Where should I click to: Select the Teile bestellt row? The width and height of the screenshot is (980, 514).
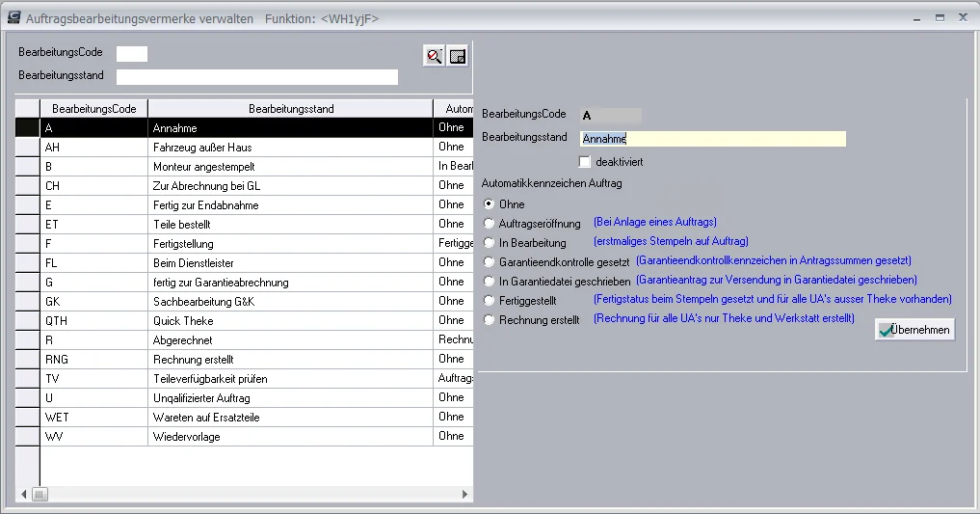pos(245,225)
